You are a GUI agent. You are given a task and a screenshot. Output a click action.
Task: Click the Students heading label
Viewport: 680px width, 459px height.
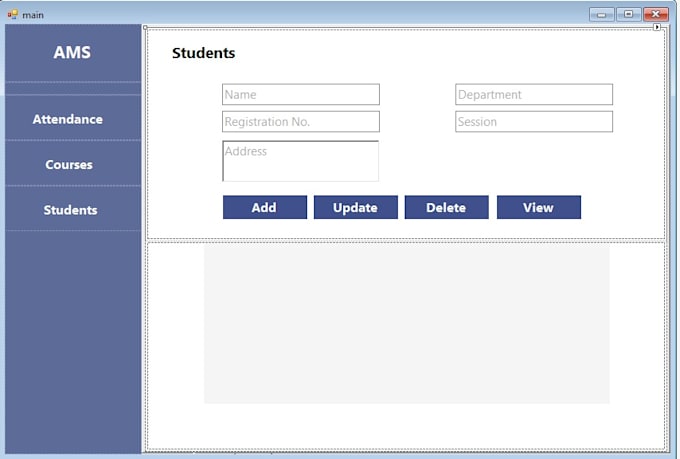pyautogui.click(x=203, y=53)
